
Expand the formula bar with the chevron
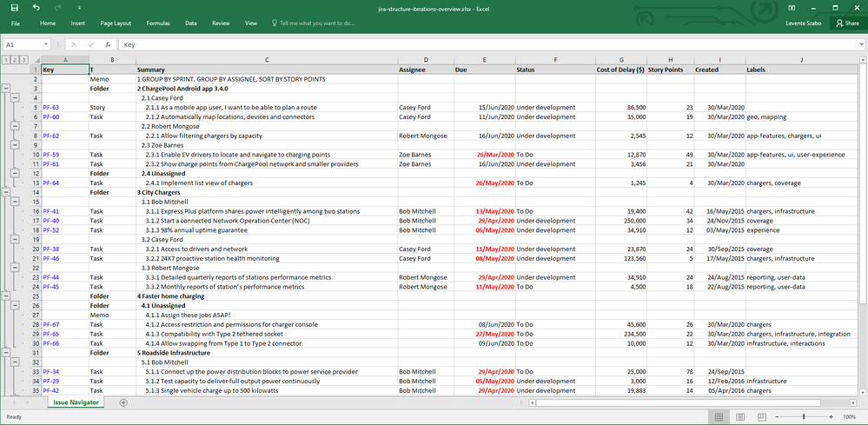pos(861,45)
